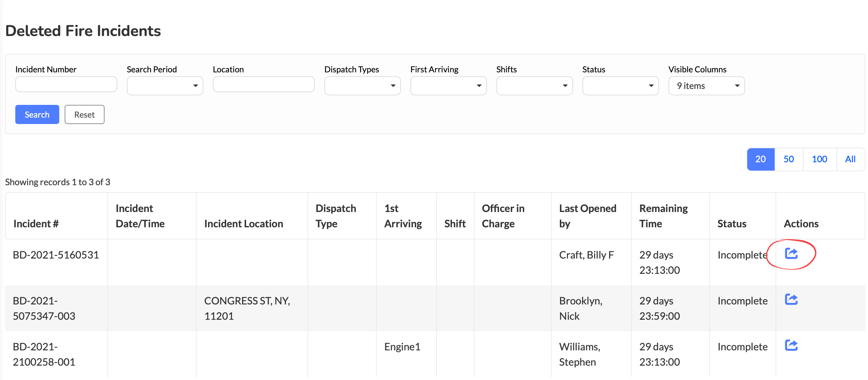The image size is (868, 380).
Task: Show 100 records per page
Action: [820, 159]
